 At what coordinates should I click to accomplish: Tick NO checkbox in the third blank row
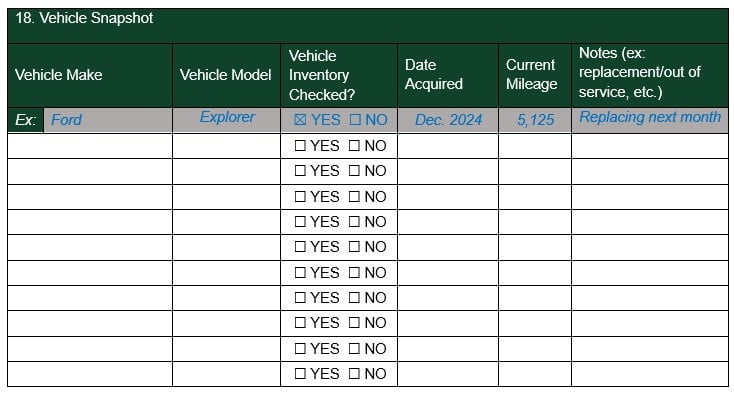(x=354, y=197)
